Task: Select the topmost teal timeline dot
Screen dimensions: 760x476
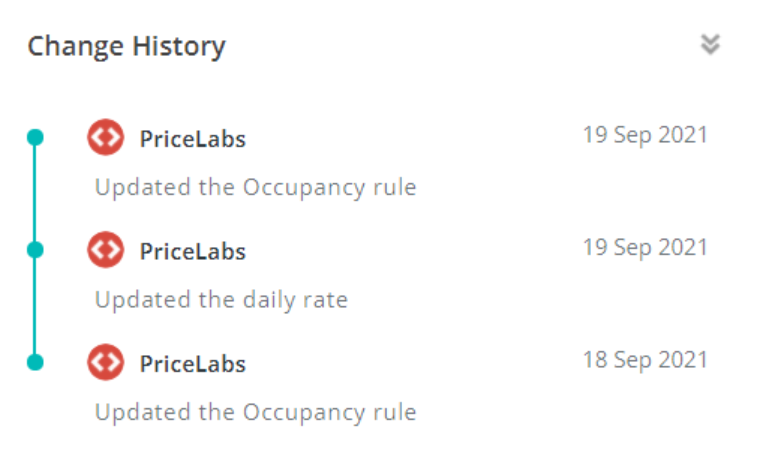Action: coord(35,137)
